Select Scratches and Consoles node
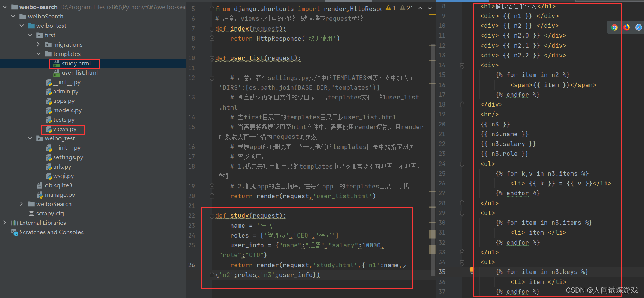Image resolution: width=644 pixels, height=298 pixels. click(x=51, y=232)
